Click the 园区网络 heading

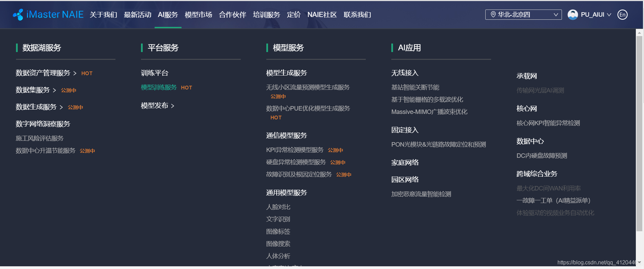click(405, 180)
